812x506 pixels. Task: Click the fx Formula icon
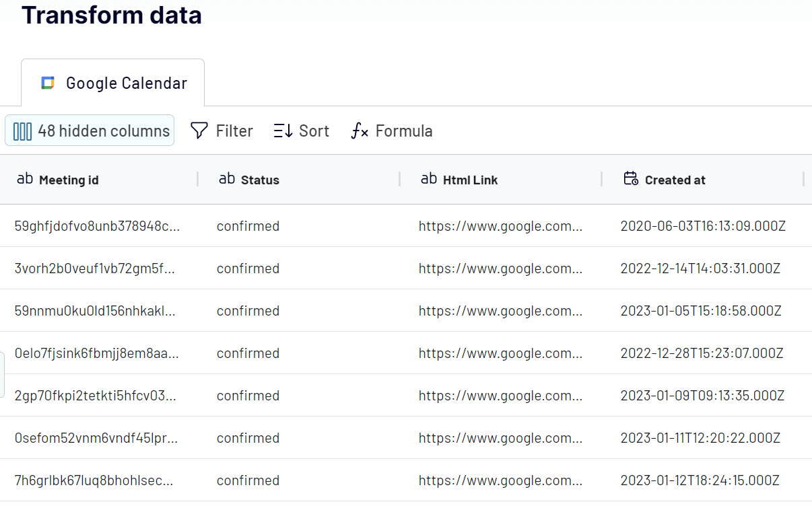(x=360, y=131)
